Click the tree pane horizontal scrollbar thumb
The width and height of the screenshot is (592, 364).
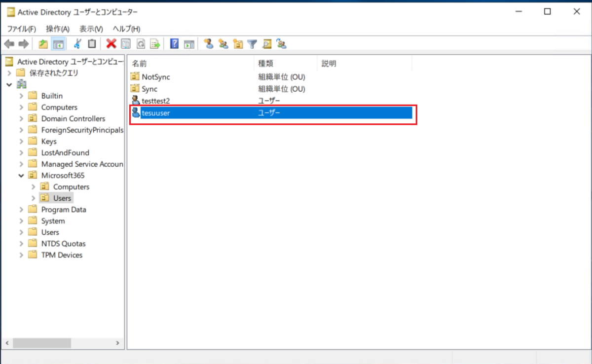(42, 343)
